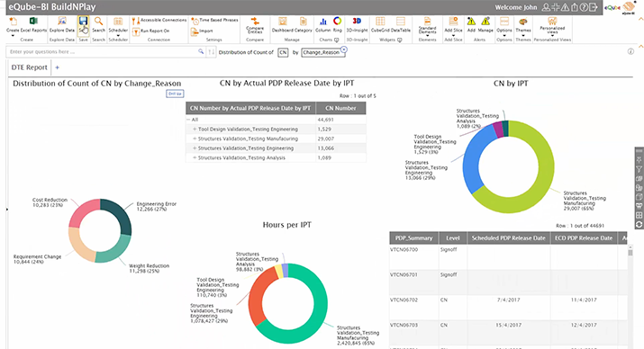Click the magnifier icon in question box

tap(201, 51)
